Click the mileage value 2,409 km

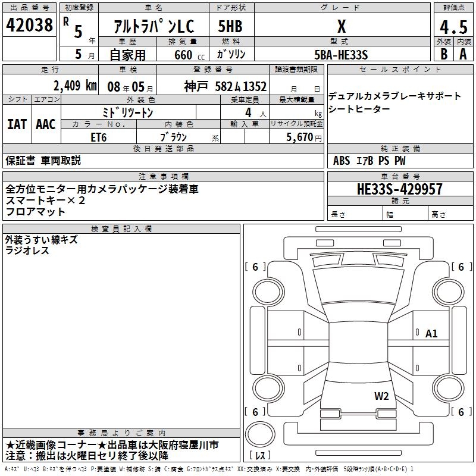coord(76,86)
